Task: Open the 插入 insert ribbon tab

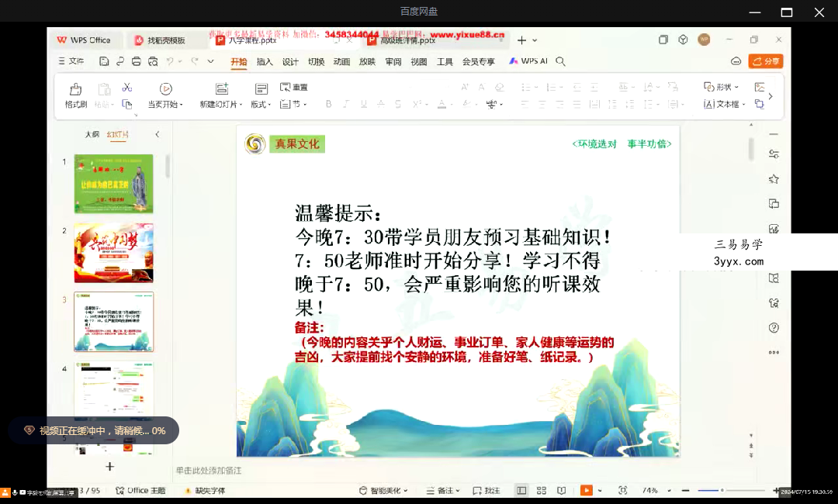Action: (265, 62)
